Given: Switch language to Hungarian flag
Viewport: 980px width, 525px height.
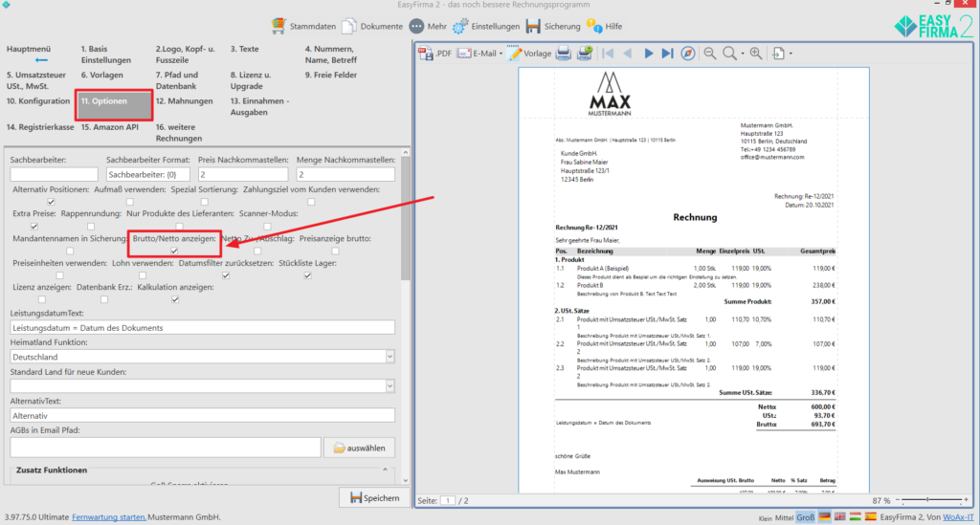Looking at the screenshot, I should coord(855,517).
